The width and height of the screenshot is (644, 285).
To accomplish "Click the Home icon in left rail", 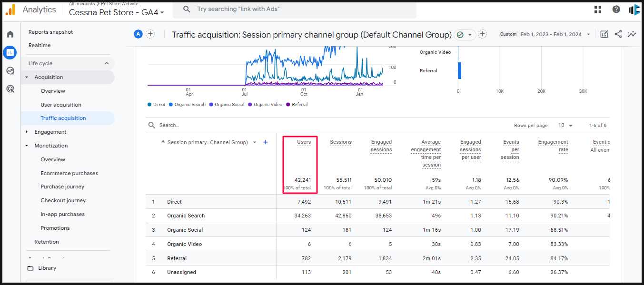I will (10, 34).
